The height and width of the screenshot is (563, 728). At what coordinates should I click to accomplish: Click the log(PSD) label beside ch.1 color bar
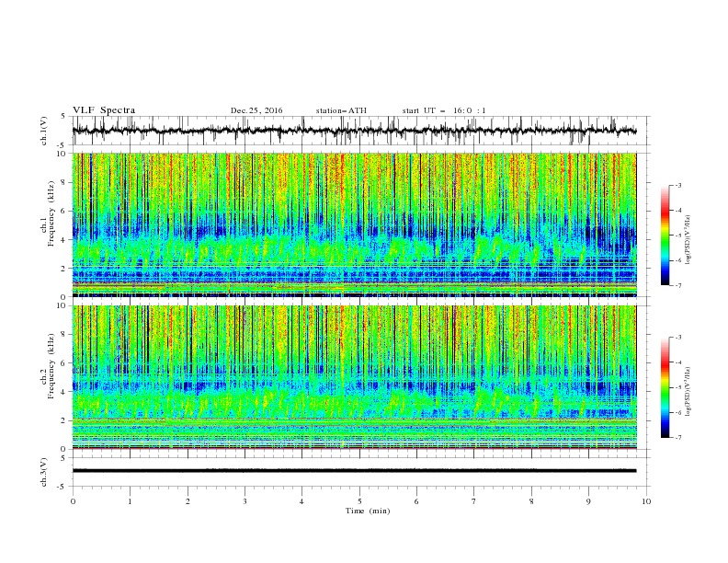click(x=688, y=240)
